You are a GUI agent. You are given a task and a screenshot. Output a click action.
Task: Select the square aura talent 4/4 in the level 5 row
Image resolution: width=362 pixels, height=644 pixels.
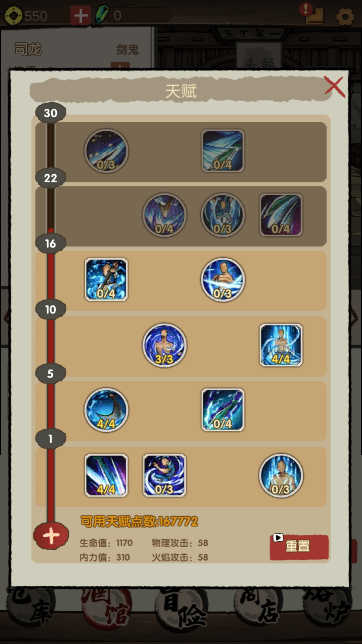(281, 345)
